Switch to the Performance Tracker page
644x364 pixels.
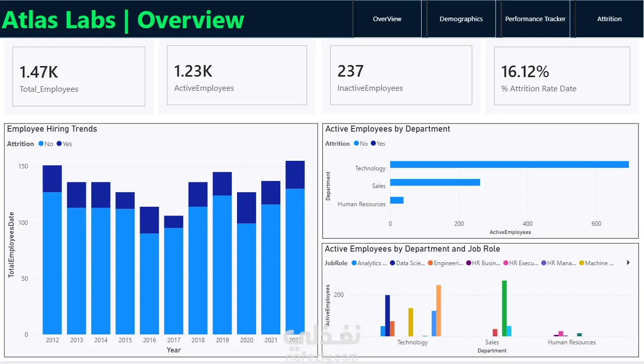point(535,19)
